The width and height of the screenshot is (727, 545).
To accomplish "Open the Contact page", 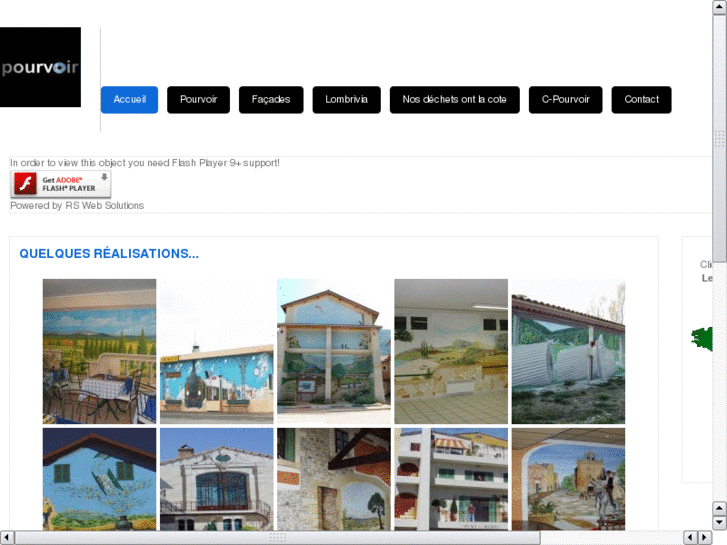I will click(641, 100).
